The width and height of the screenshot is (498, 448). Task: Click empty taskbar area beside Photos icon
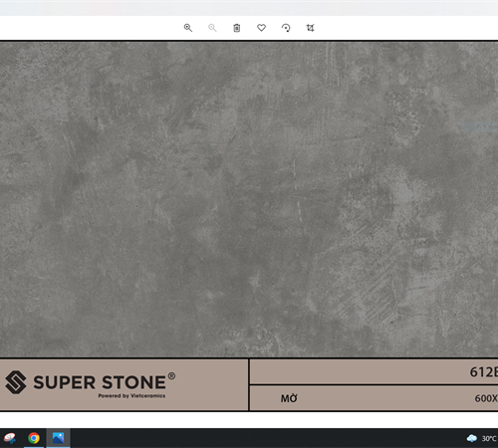coord(266,438)
